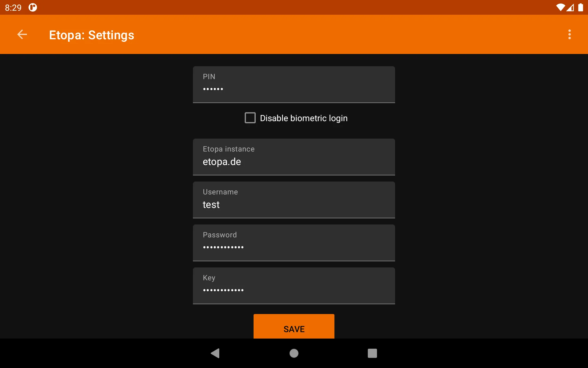Tap the Android home circle button
The image size is (588, 368).
(294, 353)
